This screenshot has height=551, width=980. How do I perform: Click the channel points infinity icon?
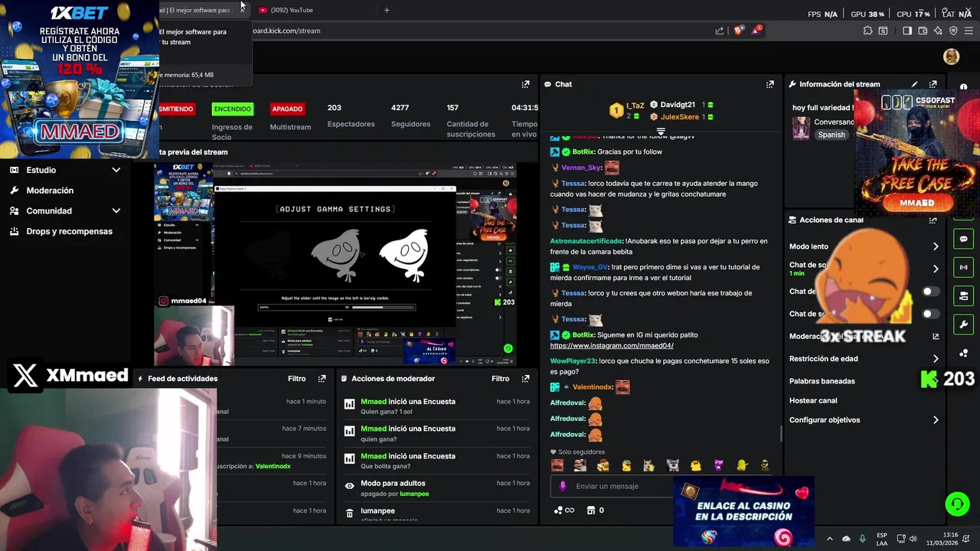564,510
